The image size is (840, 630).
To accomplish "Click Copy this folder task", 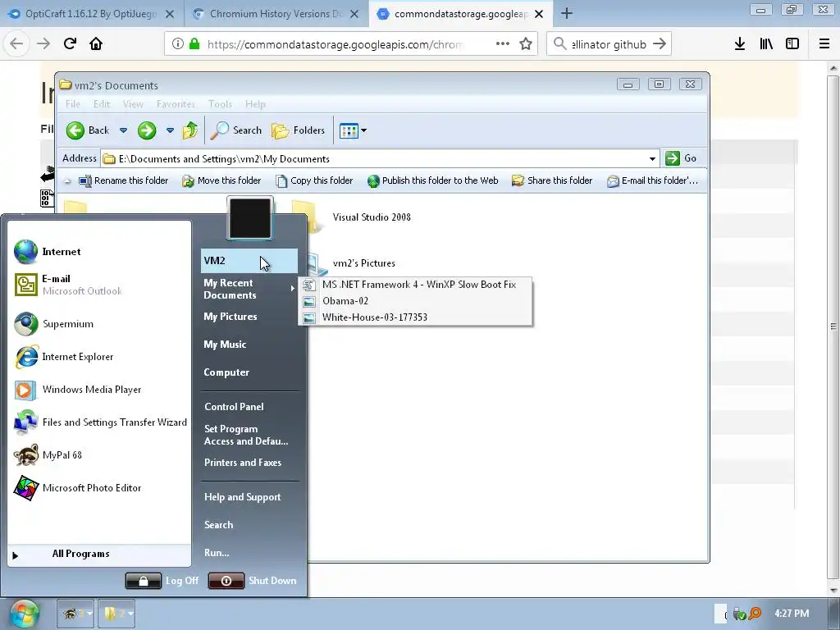I will click(314, 180).
